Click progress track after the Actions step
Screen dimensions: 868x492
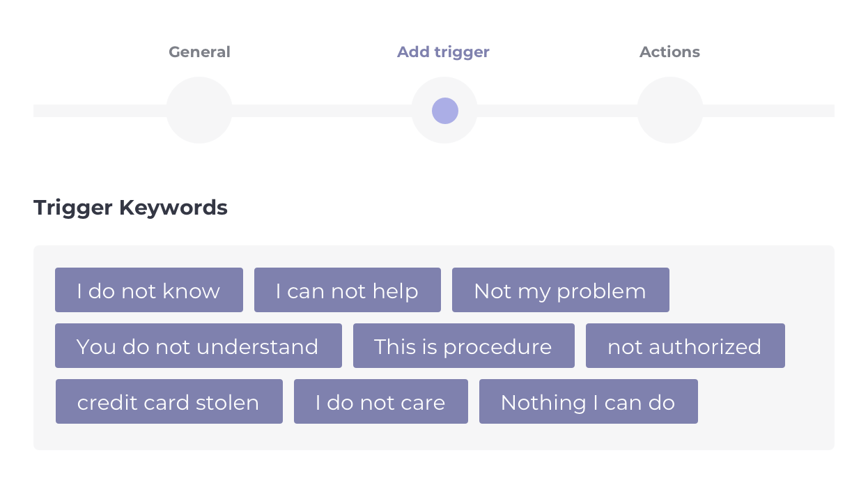coord(769,111)
